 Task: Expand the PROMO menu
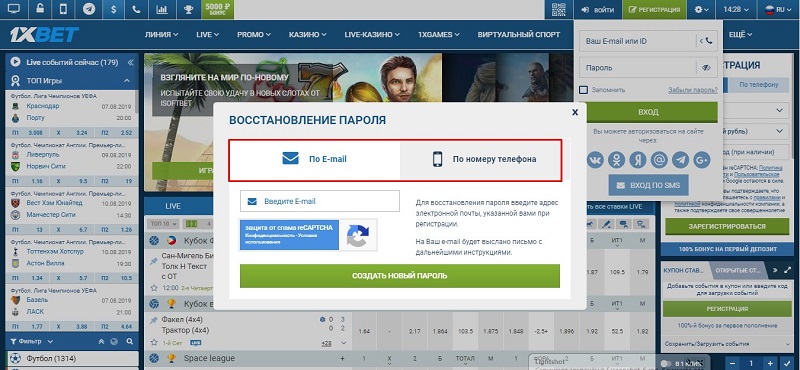tap(254, 35)
